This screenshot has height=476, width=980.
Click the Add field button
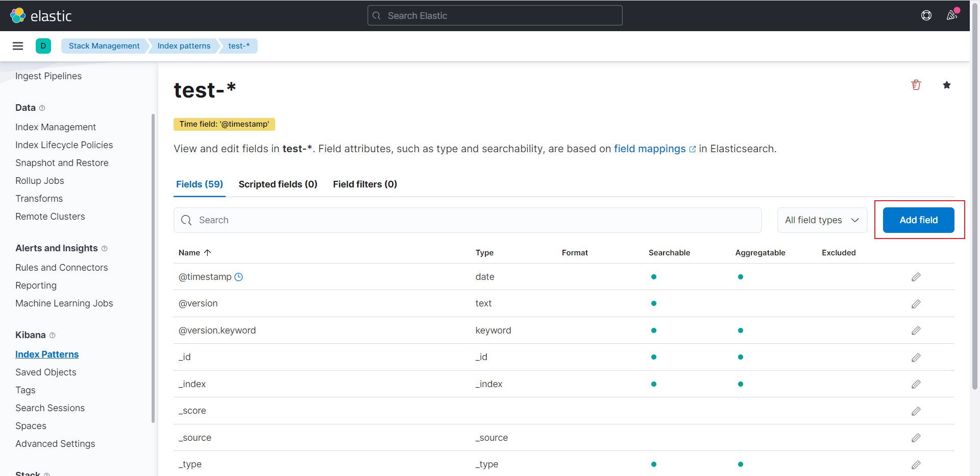[919, 220]
